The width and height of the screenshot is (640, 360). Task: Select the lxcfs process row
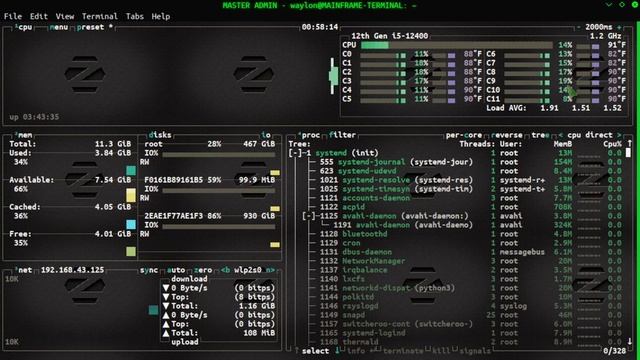[x=456, y=279]
